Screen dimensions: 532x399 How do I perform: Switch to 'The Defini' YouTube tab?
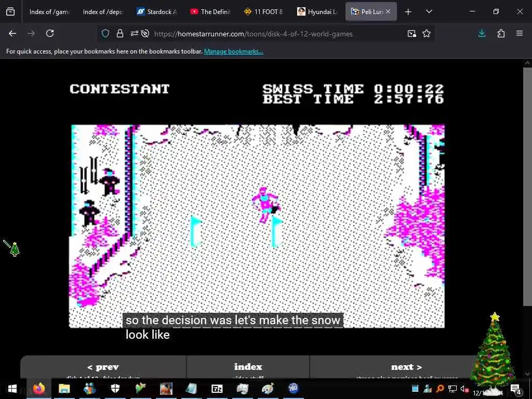pyautogui.click(x=210, y=12)
